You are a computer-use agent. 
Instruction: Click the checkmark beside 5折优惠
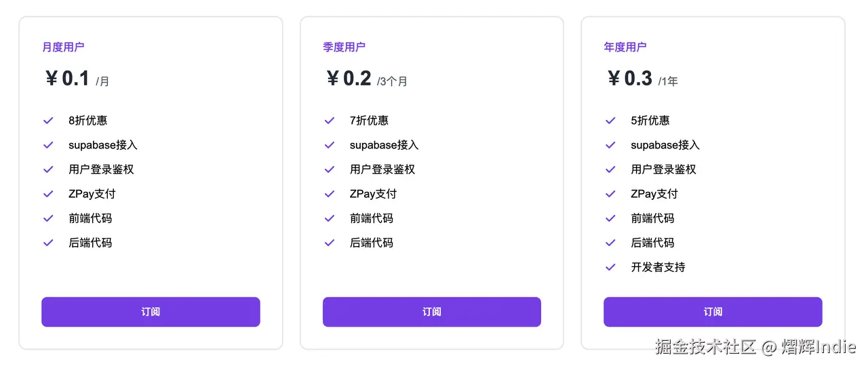(610, 121)
